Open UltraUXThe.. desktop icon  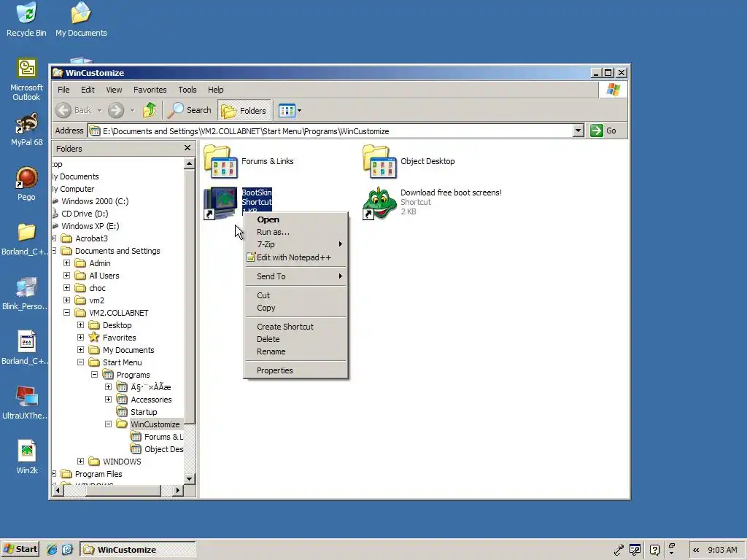coord(25,402)
